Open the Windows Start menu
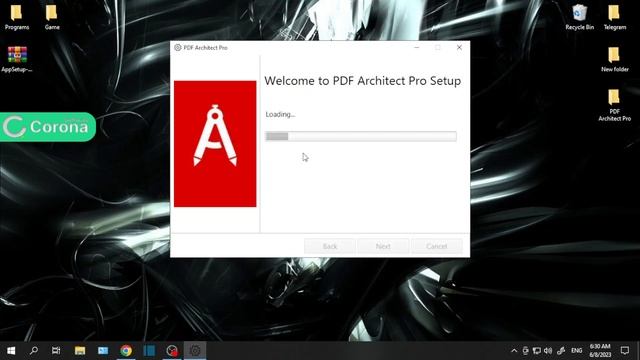The height and width of the screenshot is (360, 640). pyautogui.click(x=11, y=351)
